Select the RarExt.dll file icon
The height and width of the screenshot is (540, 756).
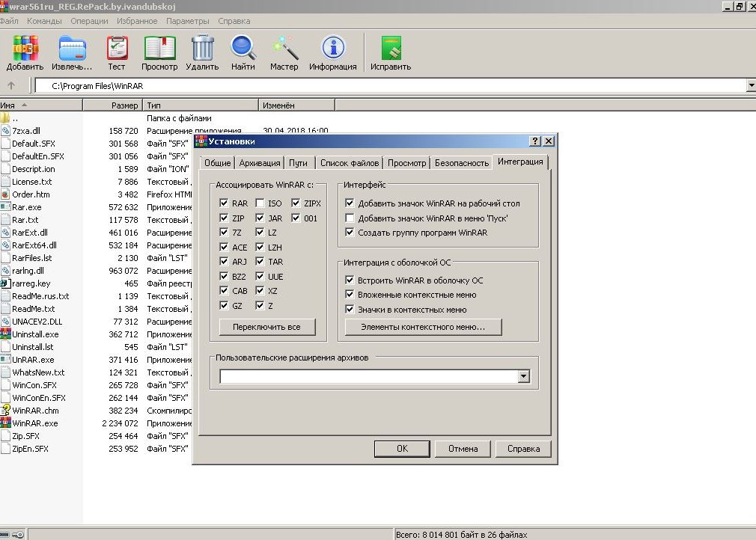click(x=5, y=232)
